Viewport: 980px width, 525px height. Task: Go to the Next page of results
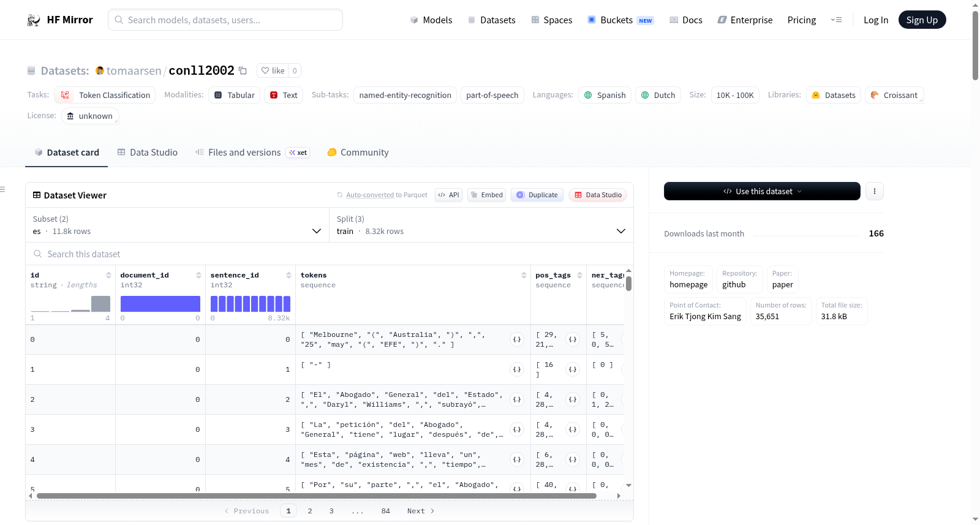(x=421, y=511)
